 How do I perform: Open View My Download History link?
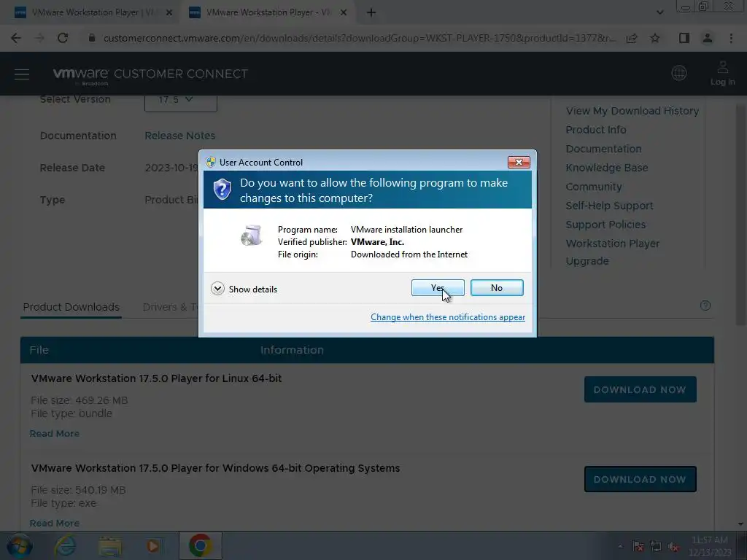[x=632, y=111]
